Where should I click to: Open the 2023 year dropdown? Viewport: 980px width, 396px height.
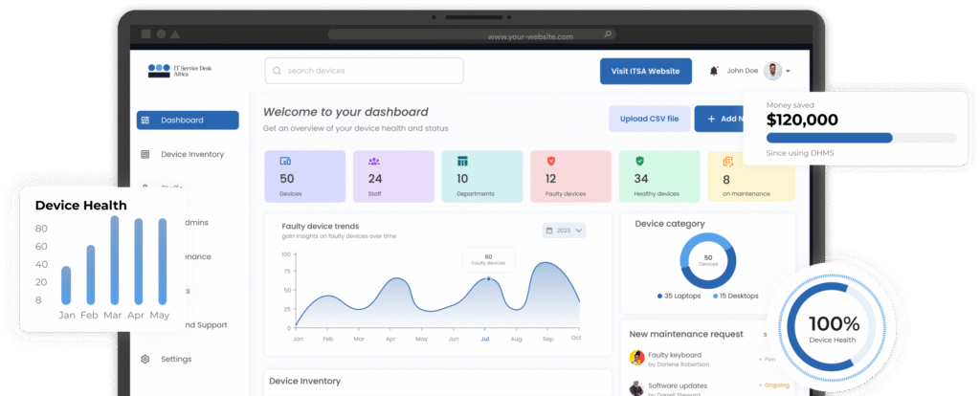[x=564, y=231]
